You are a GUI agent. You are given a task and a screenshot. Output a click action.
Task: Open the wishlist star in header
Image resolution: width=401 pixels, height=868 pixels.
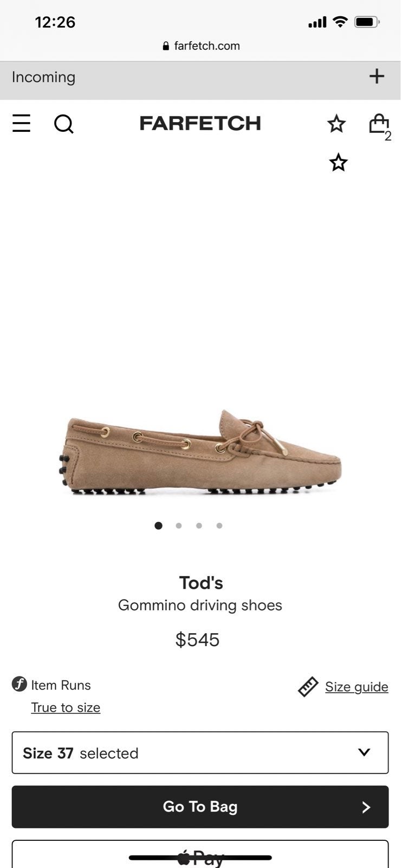(x=337, y=124)
